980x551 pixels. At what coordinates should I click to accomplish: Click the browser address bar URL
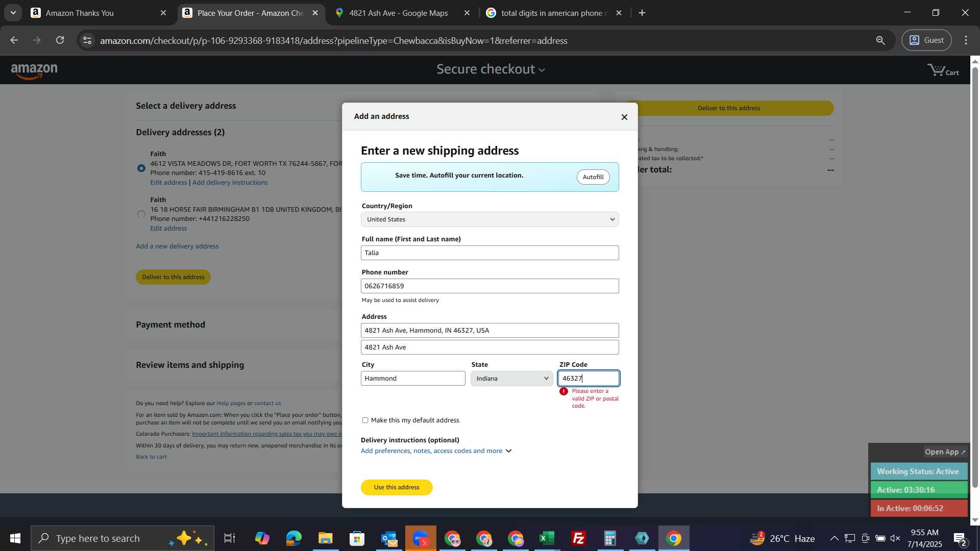point(334,40)
